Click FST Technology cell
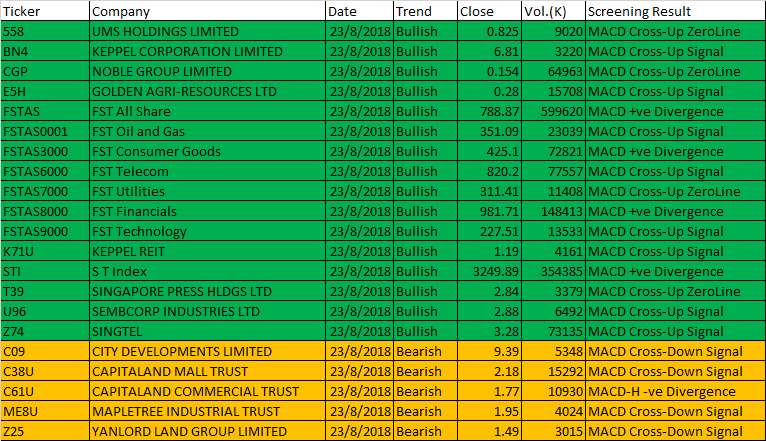The width and height of the screenshot is (766, 441). point(208,231)
